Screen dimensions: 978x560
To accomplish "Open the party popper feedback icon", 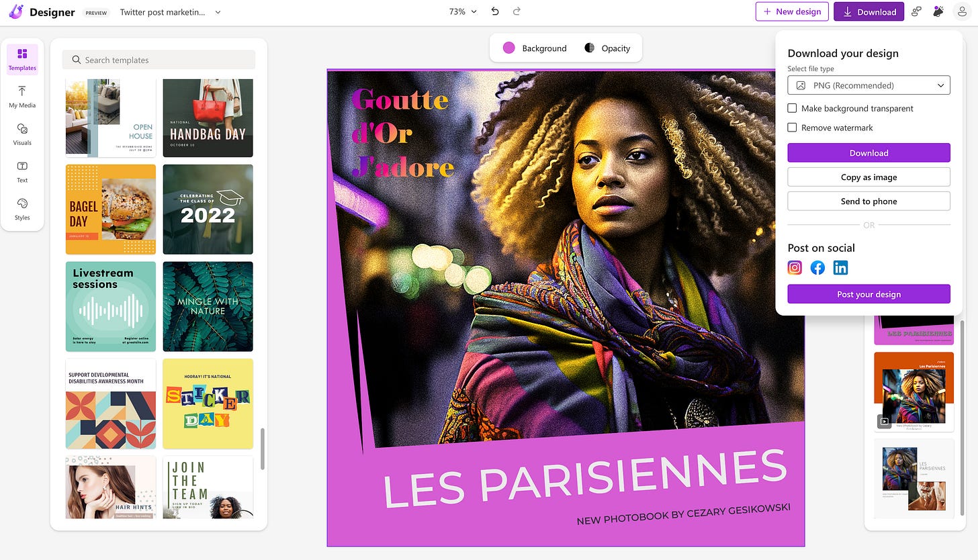I will 939,11.
